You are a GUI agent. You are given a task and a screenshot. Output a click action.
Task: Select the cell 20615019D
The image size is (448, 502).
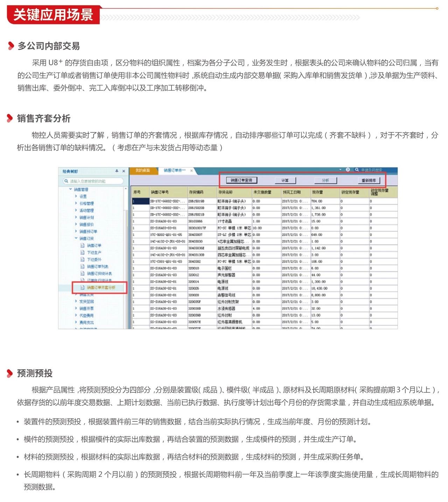[x=202, y=201]
